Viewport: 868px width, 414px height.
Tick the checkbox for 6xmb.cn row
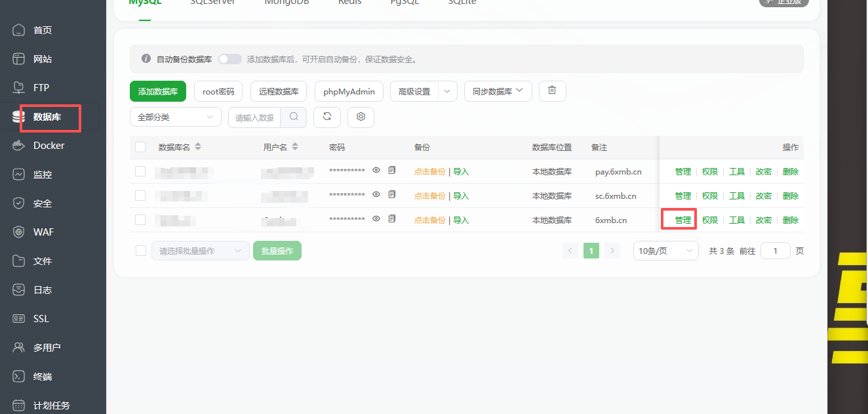click(140, 220)
